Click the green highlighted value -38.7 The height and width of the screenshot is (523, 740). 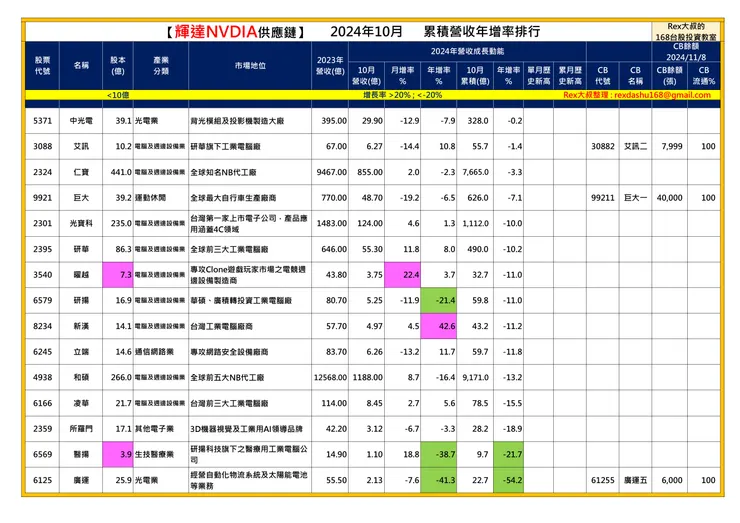tap(438, 455)
